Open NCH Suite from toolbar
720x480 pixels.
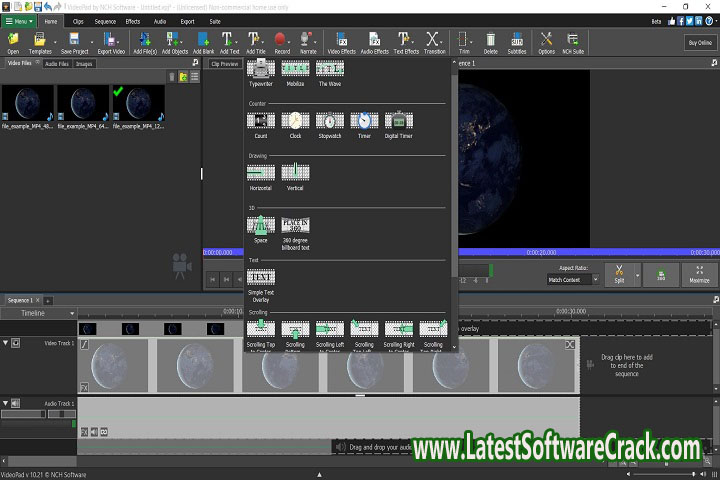coord(573,43)
